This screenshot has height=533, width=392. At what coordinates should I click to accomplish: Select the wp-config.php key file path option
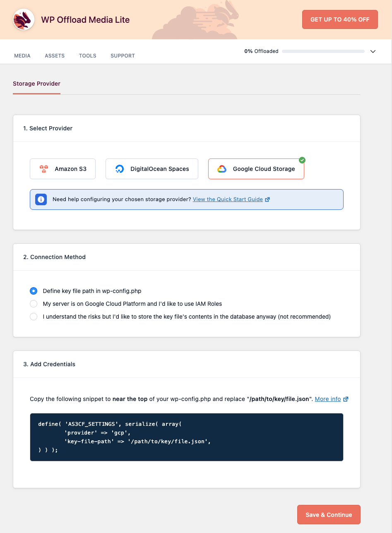point(33,291)
